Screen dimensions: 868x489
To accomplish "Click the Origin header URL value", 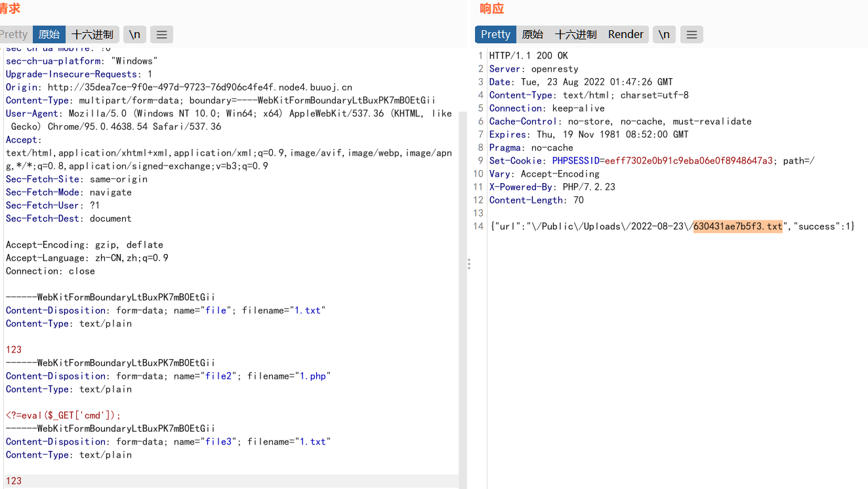I will [x=200, y=87].
